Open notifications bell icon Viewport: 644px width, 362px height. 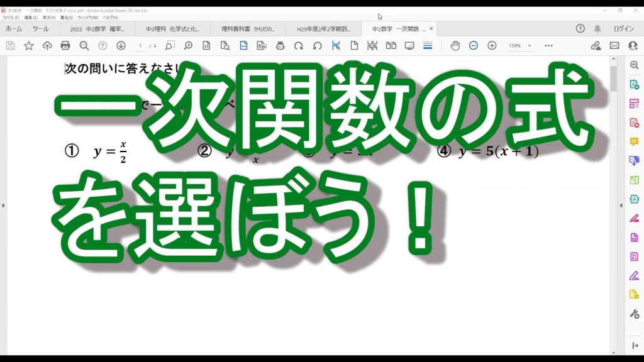click(x=597, y=29)
